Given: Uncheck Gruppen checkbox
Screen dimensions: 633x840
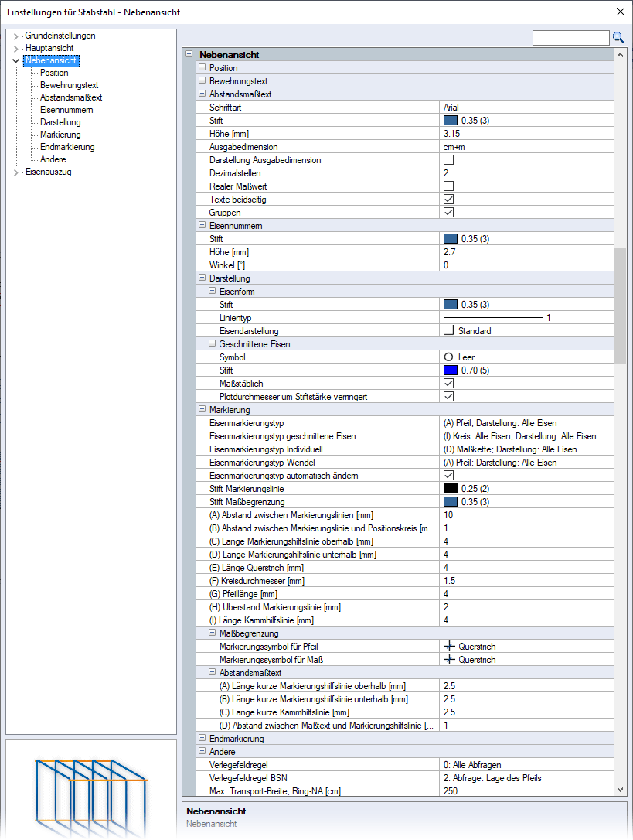Looking at the screenshot, I should click(x=449, y=212).
